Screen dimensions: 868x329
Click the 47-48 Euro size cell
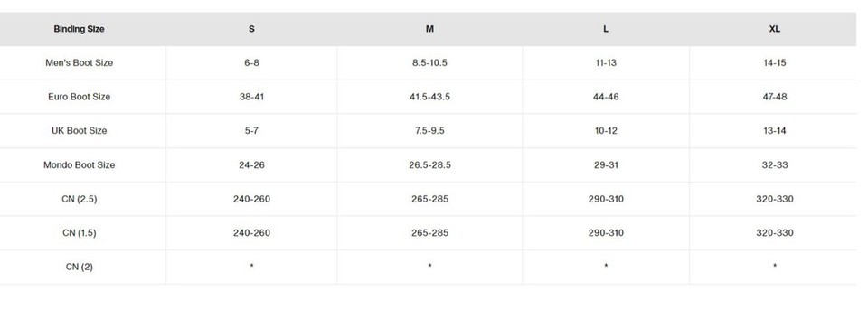[775, 97]
